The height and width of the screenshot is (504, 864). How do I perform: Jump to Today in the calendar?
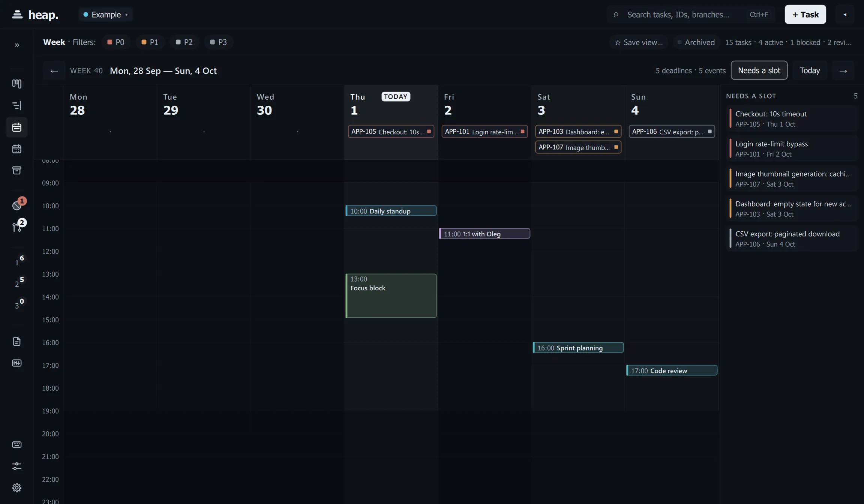[x=810, y=70]
